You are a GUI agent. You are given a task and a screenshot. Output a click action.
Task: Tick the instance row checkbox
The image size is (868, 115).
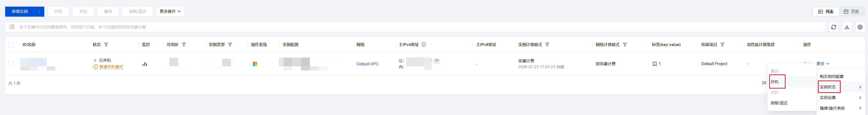point(11,64)
